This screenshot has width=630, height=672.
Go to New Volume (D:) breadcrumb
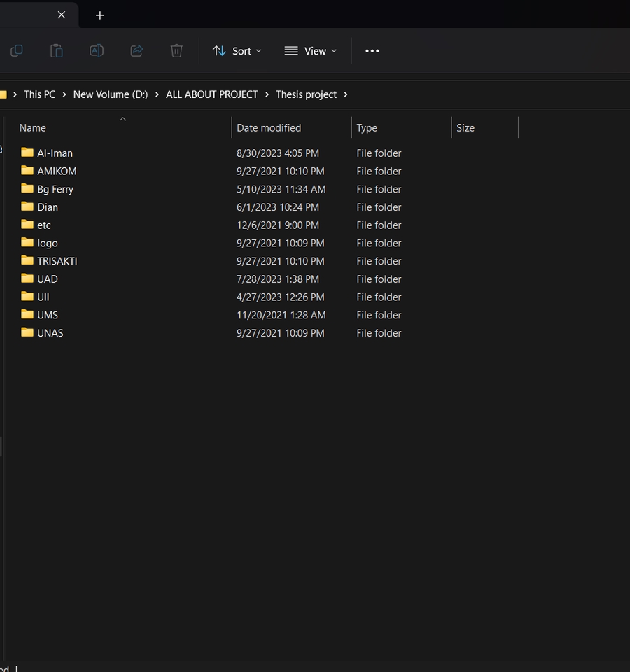111,94
